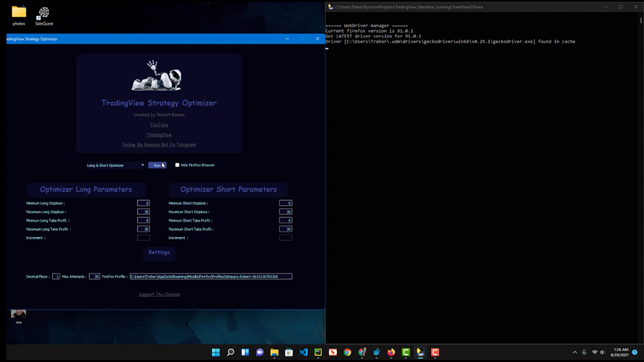Open the Windows Start menu
644x362 pixels.
(x=216, y=352)
